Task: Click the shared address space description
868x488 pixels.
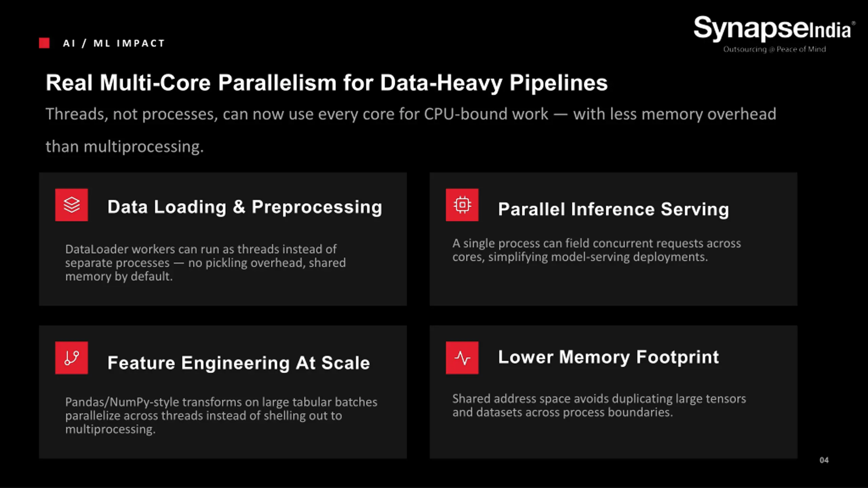Action: (x=599, y=405)
